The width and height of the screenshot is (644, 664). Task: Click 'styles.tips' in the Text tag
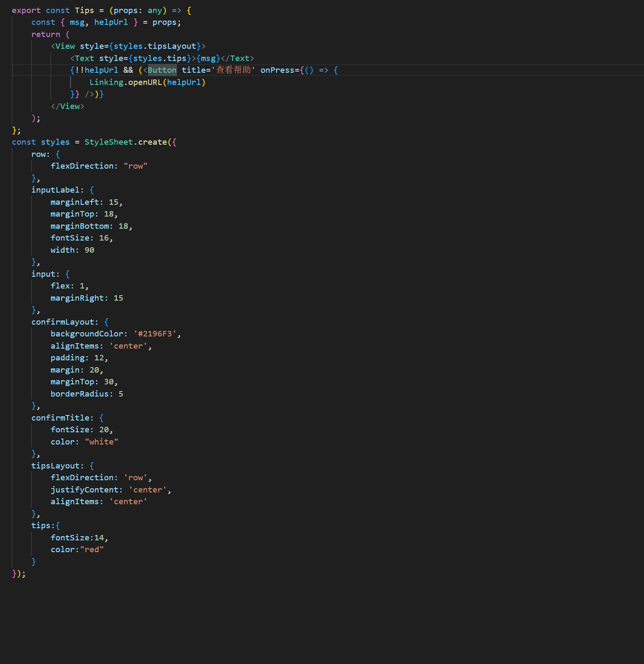click(160, 58)
